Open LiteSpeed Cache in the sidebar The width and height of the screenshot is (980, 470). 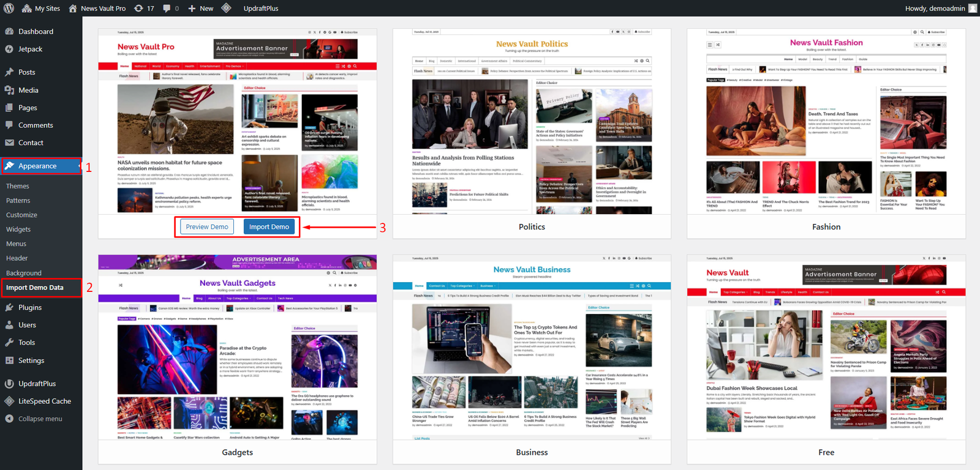(x=41, y=401)
